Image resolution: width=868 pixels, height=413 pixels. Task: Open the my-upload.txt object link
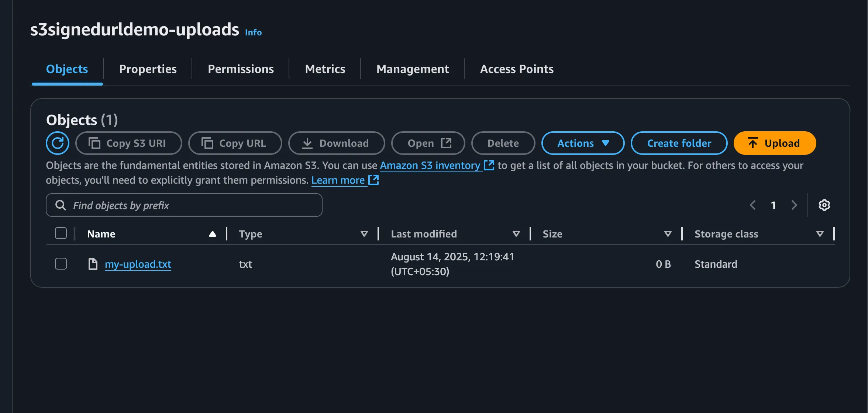pyautogui.click(x=138, y=264)
